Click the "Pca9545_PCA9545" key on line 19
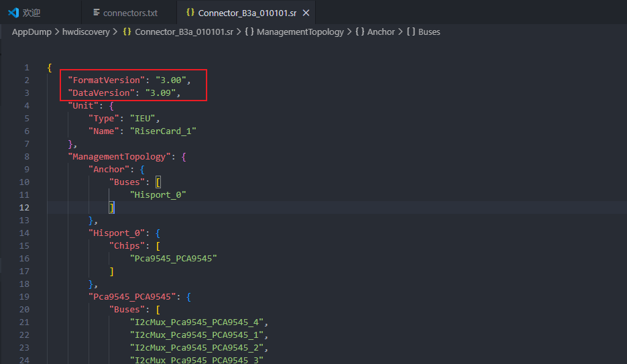The width and height of the screenshot is (627, 364). pyautogui.click(x=132, y=296)
